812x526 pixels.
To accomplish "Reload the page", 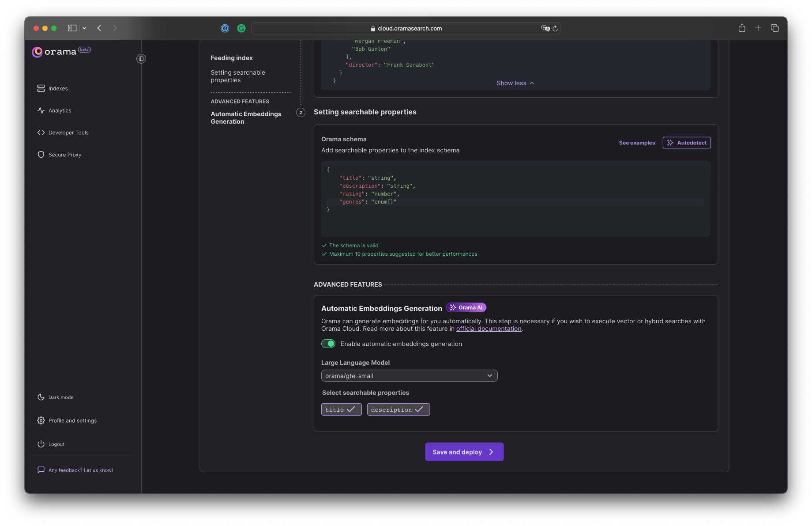I will coord(555,28).
